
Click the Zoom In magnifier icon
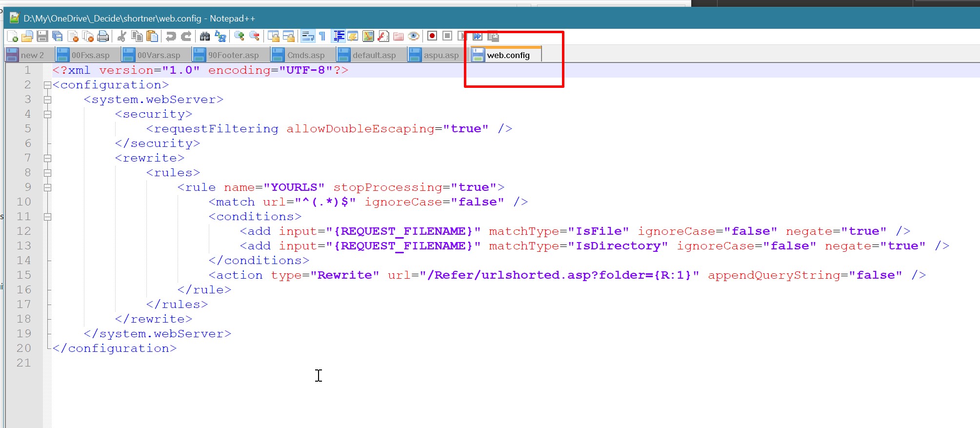(239, 36)
